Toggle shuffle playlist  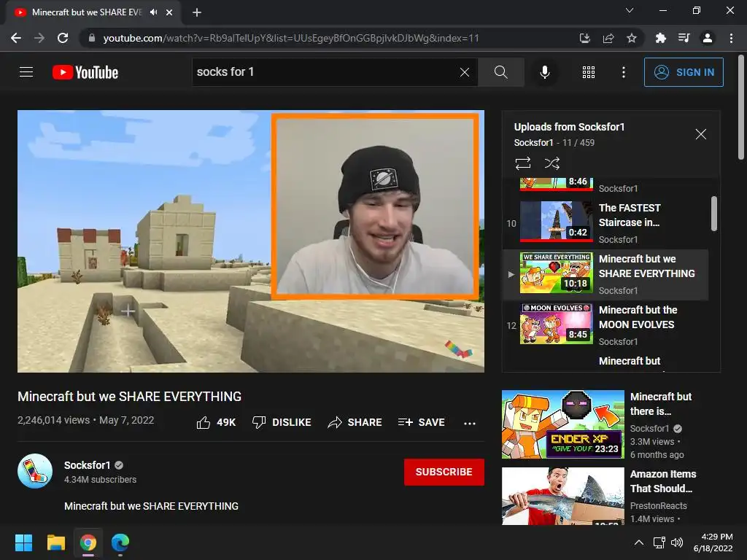click(x=551, y=163)
